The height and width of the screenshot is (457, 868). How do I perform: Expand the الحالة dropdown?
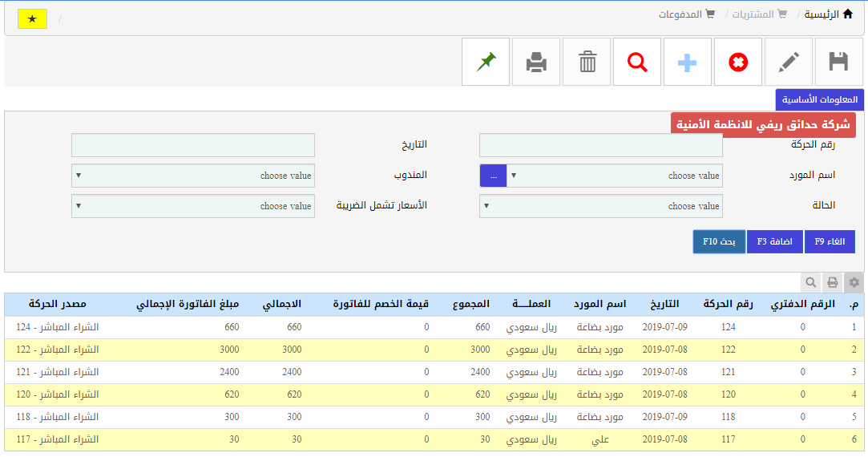point(601,206)
